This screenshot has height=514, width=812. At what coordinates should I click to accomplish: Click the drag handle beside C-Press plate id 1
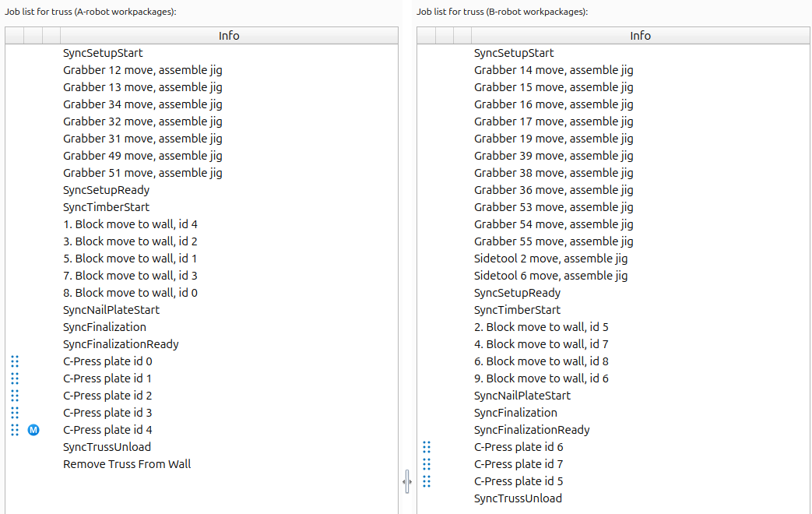[x=15, y=378]
